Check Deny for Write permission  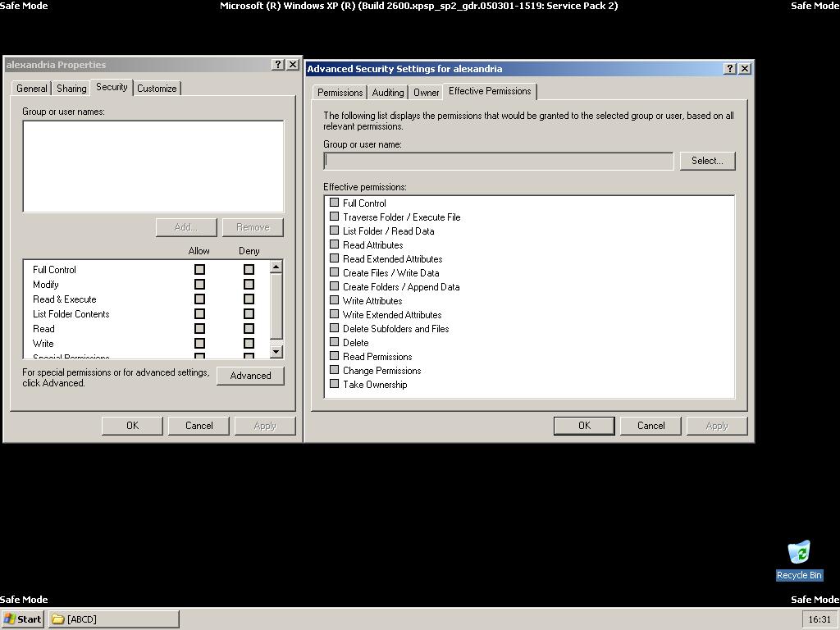[x=249, y=344]
